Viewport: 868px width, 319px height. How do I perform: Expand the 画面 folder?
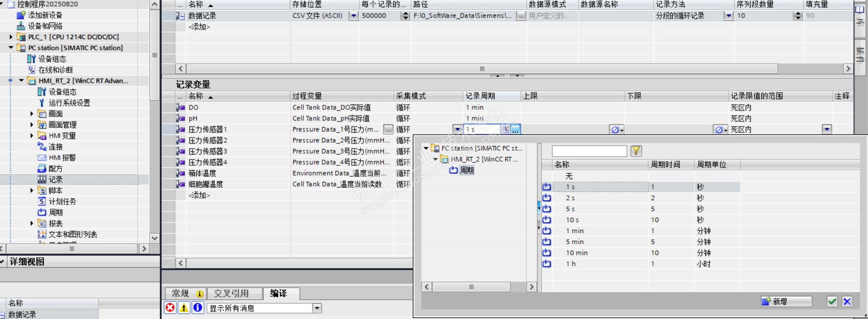(x=32, y=114)
